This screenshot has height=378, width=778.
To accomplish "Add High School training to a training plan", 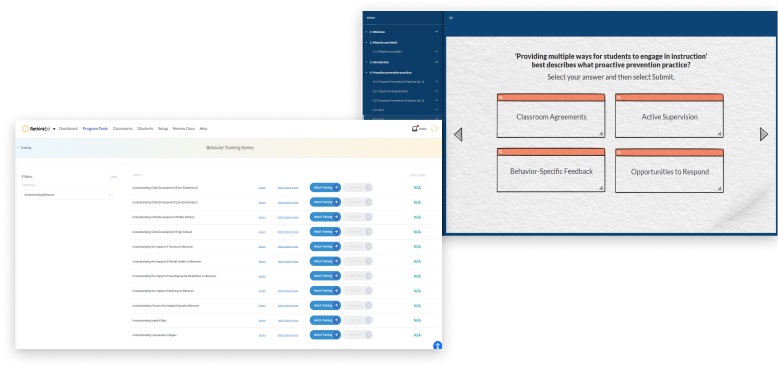I will pyautogui.click(x=288, y=232).
